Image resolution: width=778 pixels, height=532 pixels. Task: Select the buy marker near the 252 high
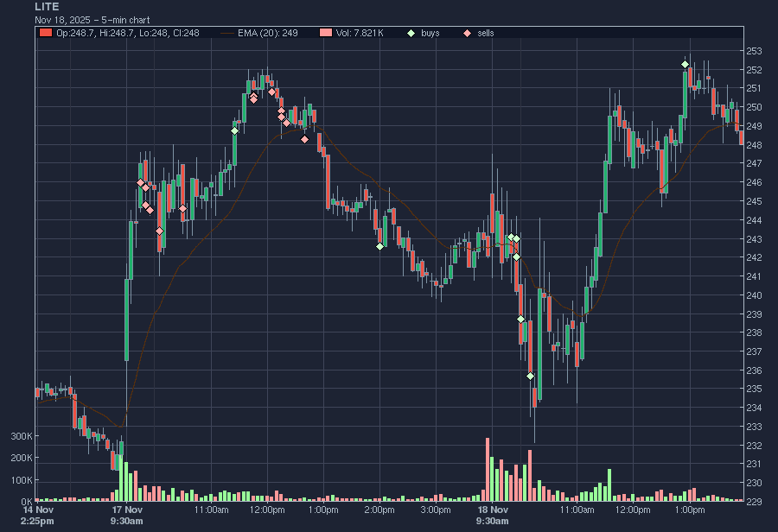coord(686,65)
